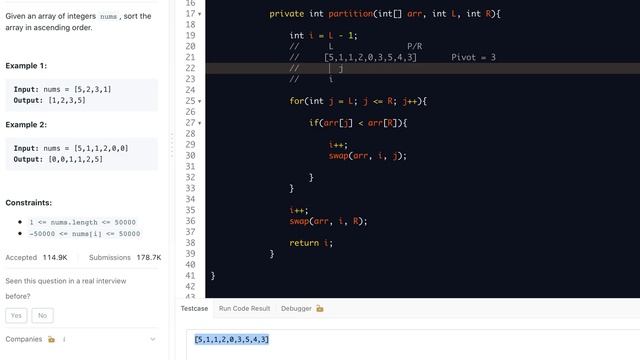Viewport: 640px width, 360px height.
Task: Click Input nums = [5,1,1,2,0,0] text
Action: pyautogui.click(x=71, y=149)
